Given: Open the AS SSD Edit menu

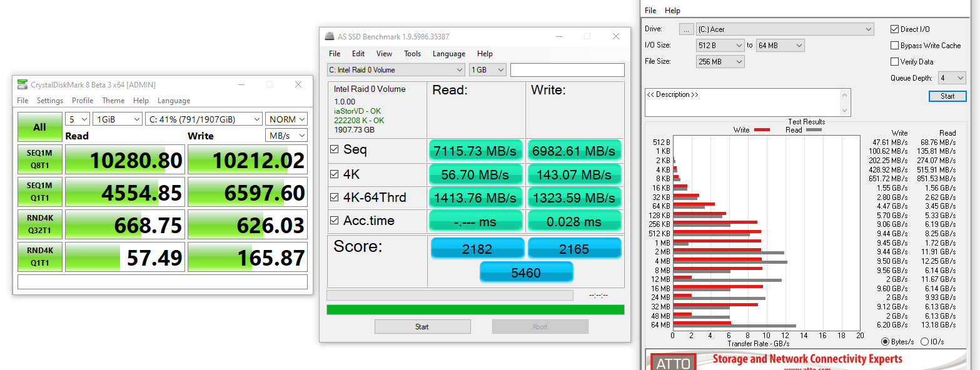Looking at the screenshot, I should (x=358, y=54).
